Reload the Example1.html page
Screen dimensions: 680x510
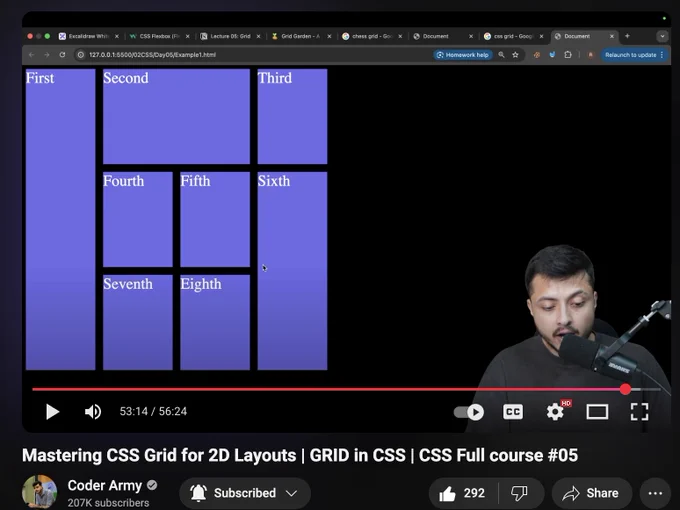tap(62, 55)
